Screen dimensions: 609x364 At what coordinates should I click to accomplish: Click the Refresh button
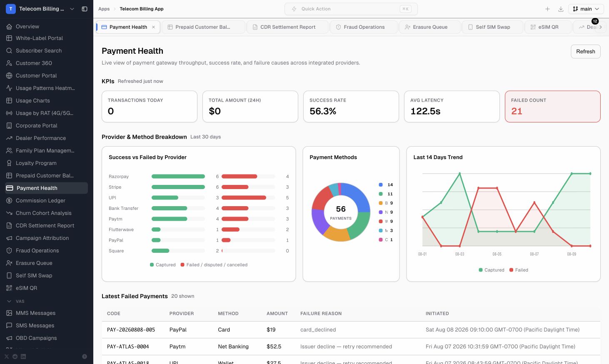585,52
